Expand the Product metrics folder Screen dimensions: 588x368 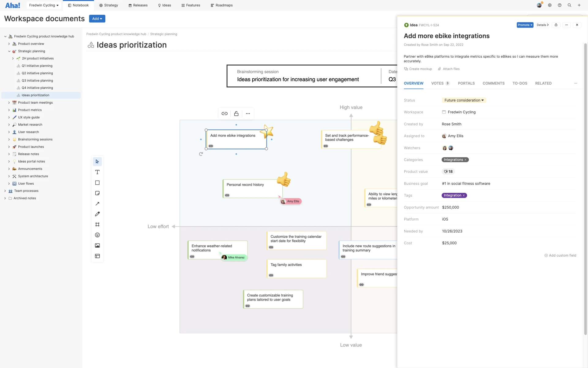coord(9,110)
